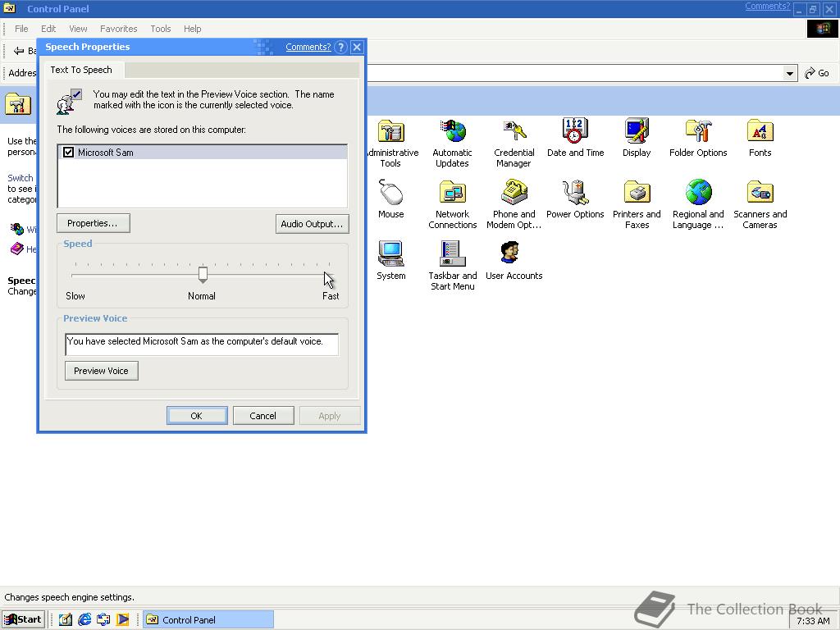Screen dimensions: 840x630
Task: Click the third quick launch icon with blue arrows
Action: coord(103,620)
